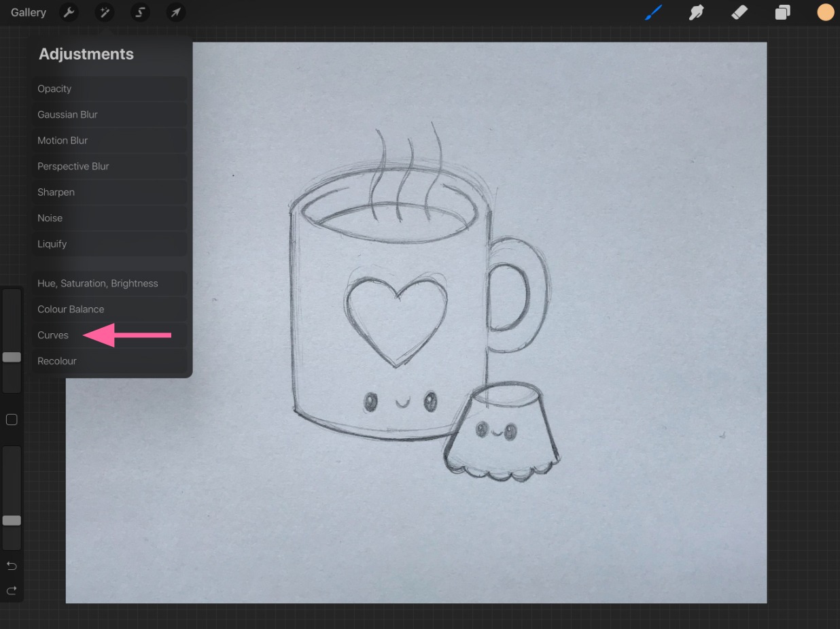The image size is (840, 629).
Task: Tap the Redo arrow
Action: tap(11, 590)
